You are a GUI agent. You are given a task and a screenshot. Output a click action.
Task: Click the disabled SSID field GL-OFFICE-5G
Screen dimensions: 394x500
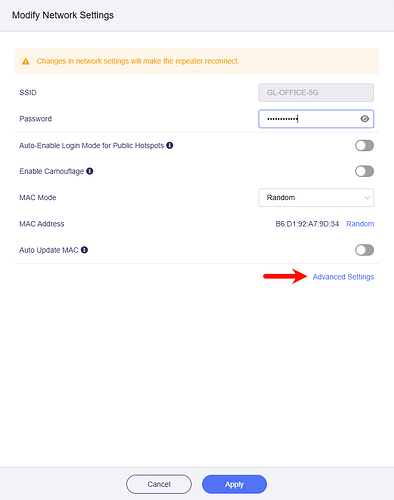tap(316, 93)
